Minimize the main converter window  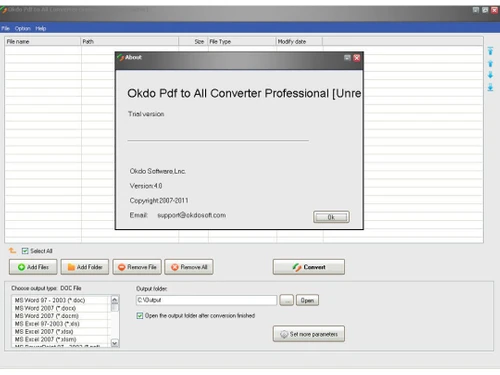[476, 10]
